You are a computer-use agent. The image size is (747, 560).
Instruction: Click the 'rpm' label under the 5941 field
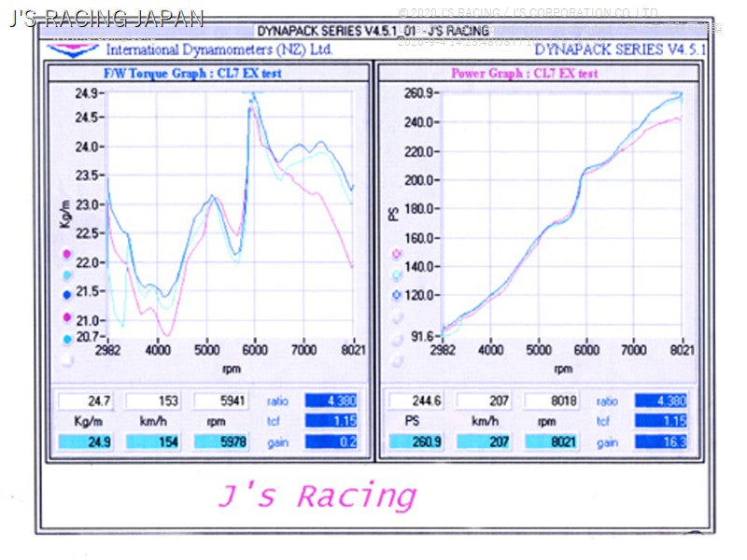click(x=216, y=422)
